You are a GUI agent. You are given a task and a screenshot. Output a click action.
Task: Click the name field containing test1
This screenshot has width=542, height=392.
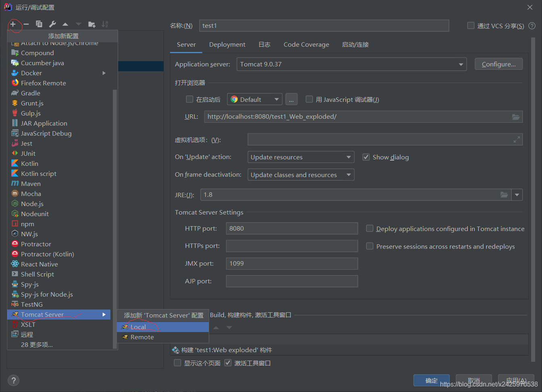[x=324, y=26]
